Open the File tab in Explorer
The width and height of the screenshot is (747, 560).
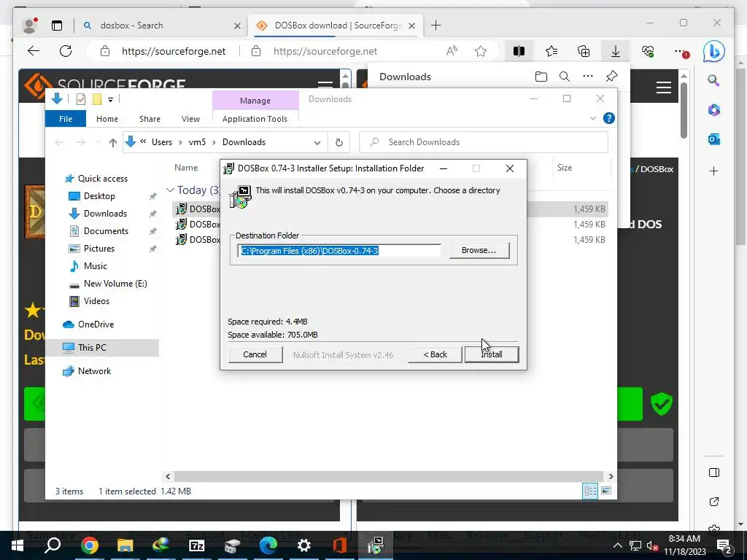coord(65,119)
